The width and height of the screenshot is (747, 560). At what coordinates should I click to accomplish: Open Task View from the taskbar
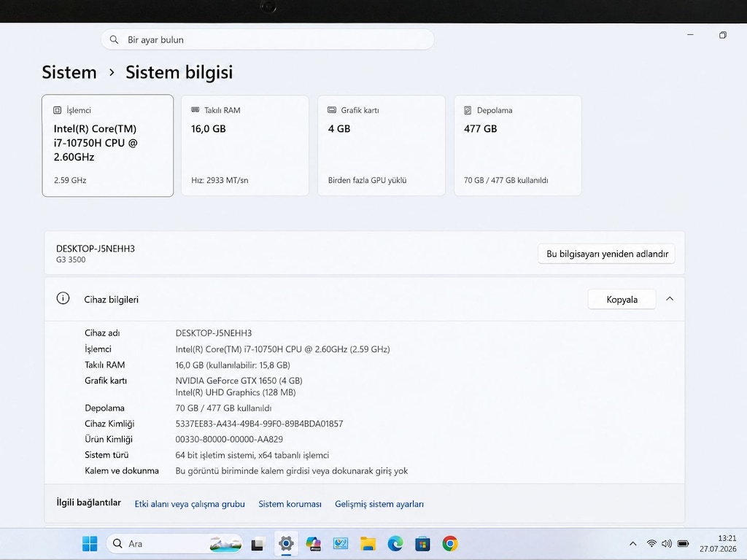pyautogui.click(x=258, y=544)
